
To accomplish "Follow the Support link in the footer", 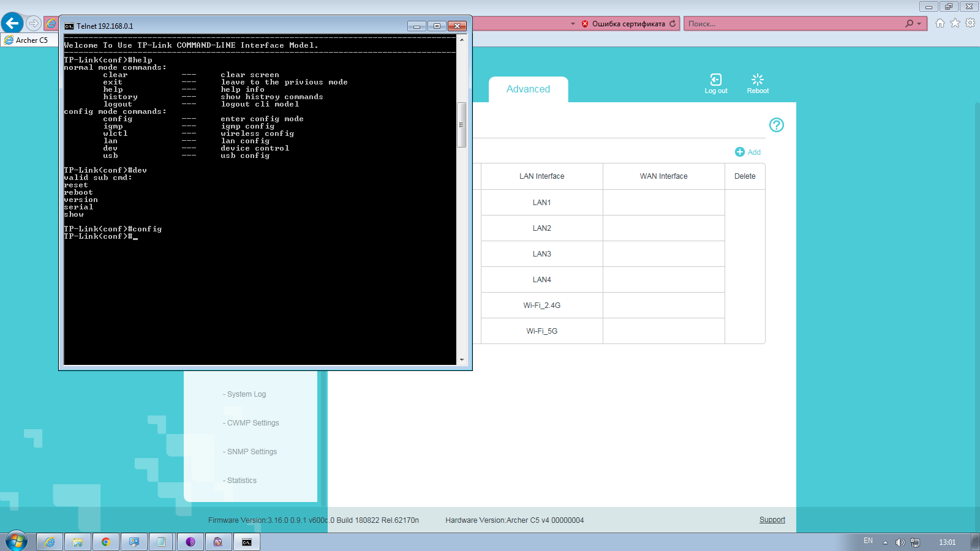I will pos(772,520).
